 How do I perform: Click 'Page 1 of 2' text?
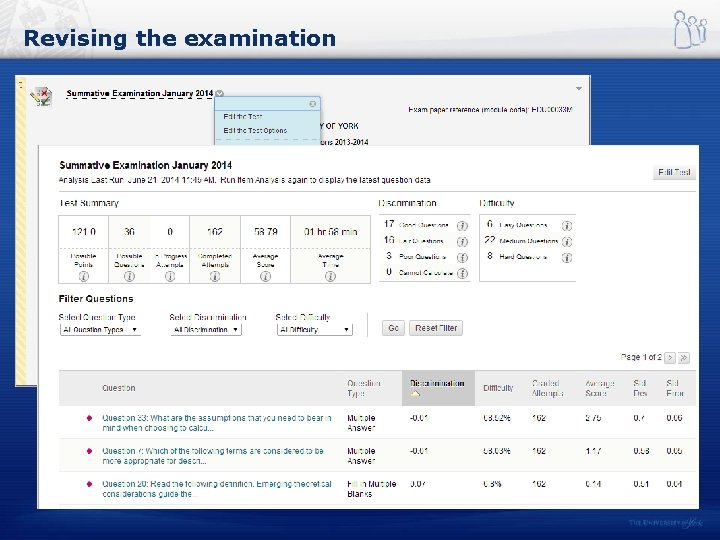pyautogui.click(x=641, y=357)
